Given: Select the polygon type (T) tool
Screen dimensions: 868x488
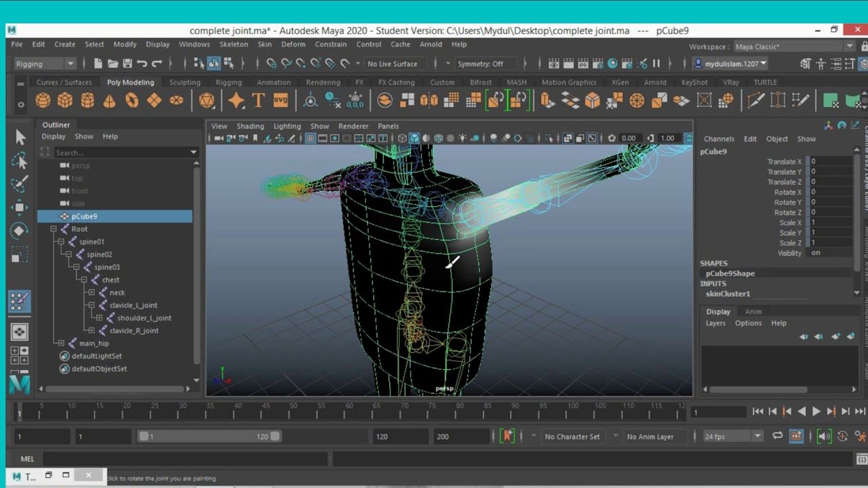Looking at the screenshot, I should click(258, 101).
